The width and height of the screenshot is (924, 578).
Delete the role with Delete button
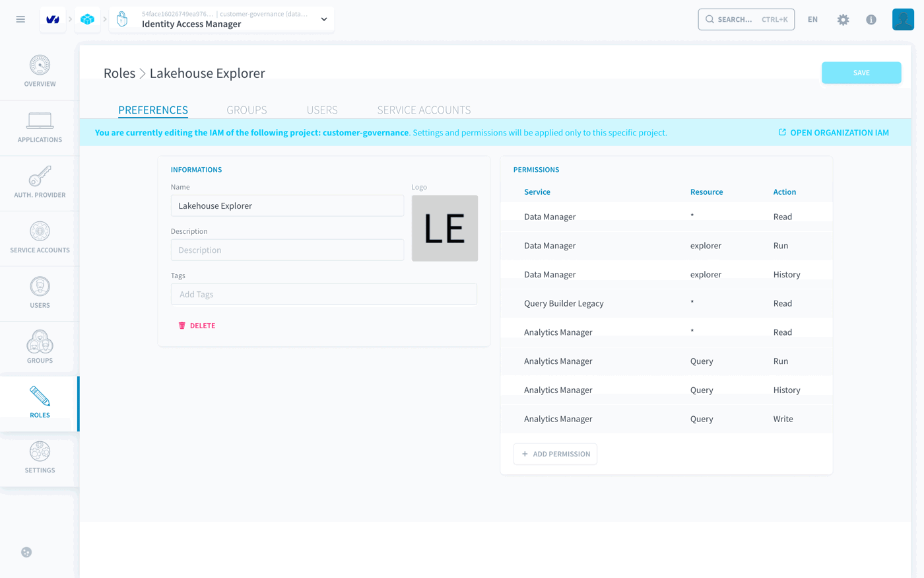[197, 326]
